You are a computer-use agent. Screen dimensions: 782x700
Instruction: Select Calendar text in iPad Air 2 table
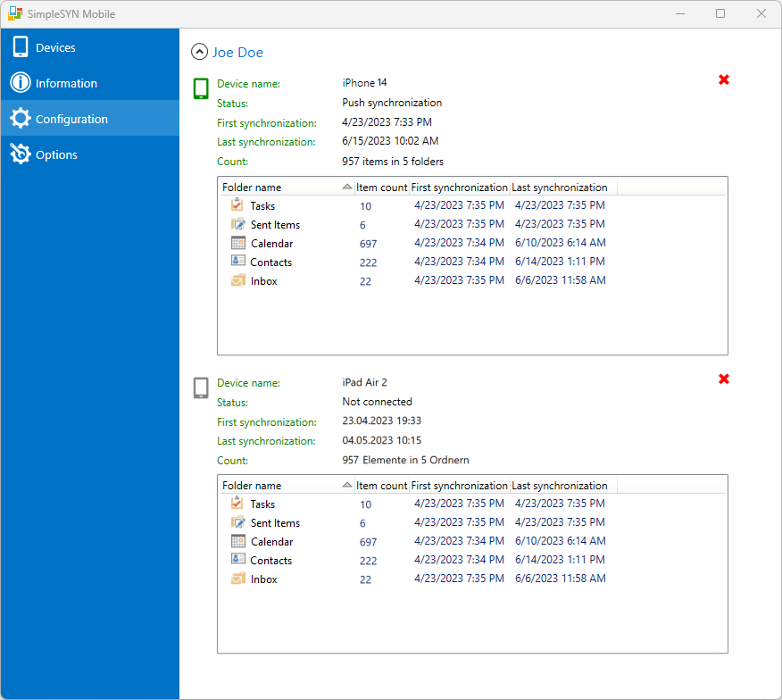coord(271,542)
